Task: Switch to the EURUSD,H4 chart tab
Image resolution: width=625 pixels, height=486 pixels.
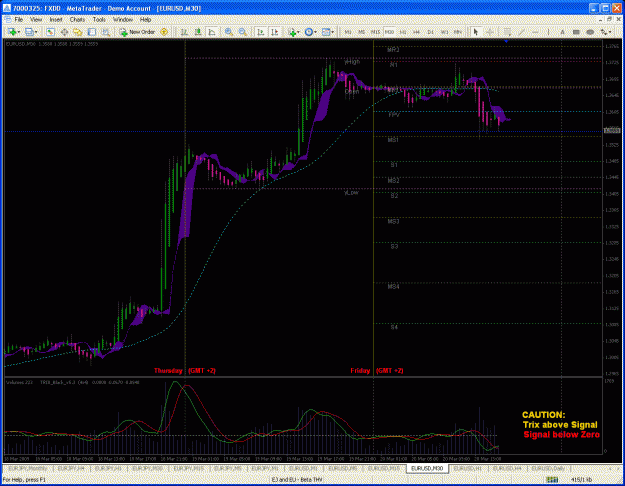Action: point(507,468)
